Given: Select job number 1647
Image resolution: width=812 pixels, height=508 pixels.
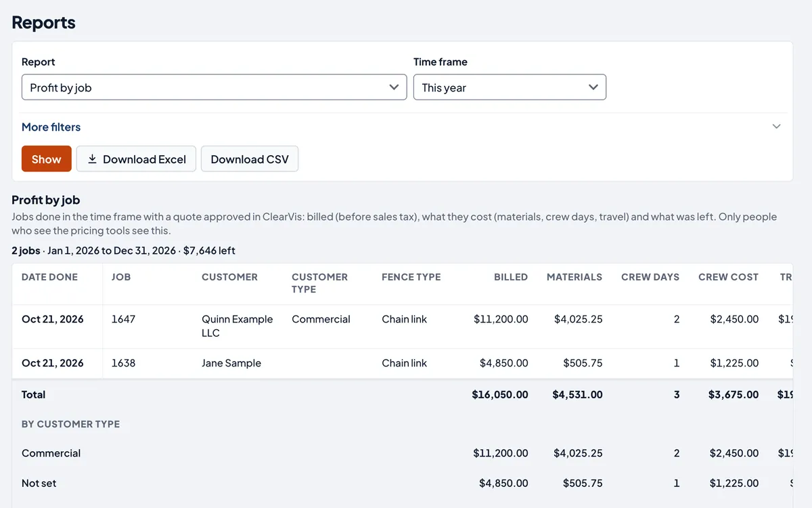Looking at the screenshot, I should click(x=123, y=319).
